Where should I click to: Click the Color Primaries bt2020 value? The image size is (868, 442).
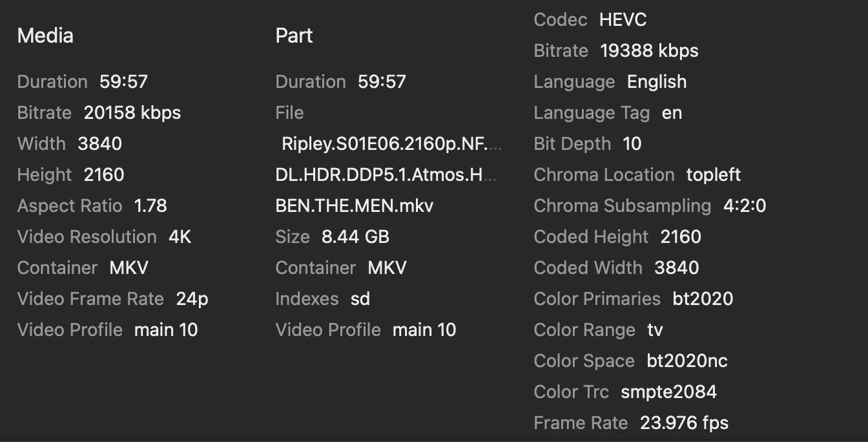click(x=703, y=299)
